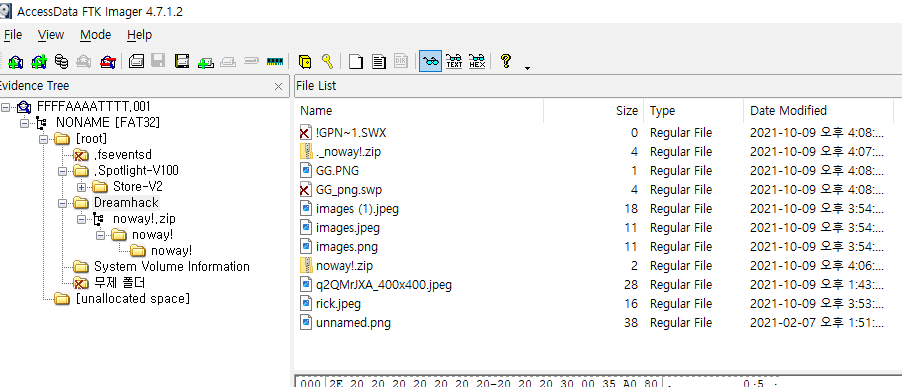Screen dimensions: 902x387
Task: Click the Add Evidence Item toolbar icon
Action: (x=16, y=61)
